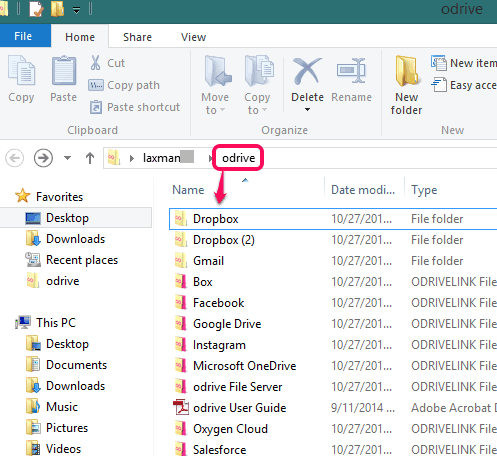Click the Forward navigation arrow
Screen dimensions: 497x456
[43, 158]
